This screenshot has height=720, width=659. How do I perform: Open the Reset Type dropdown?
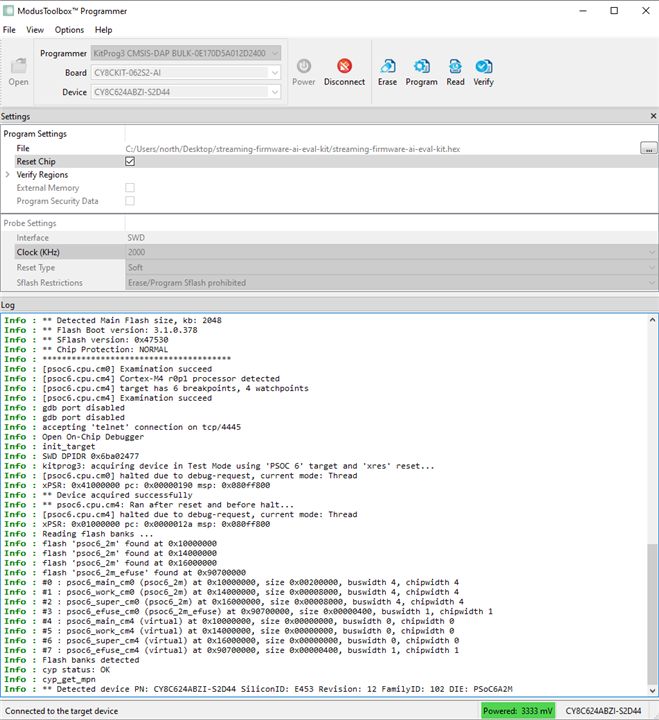pyautogui.click(x=652, y=267)
